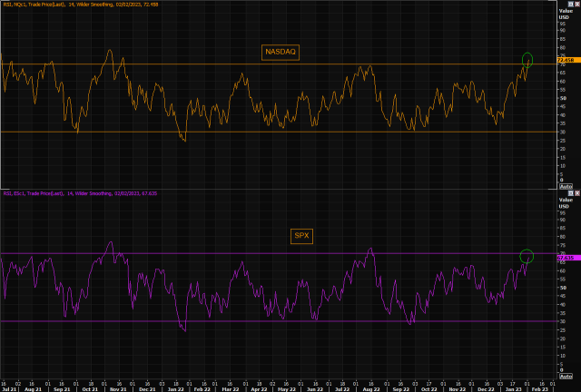Close the SPX RSI panel
The width and height of the screenshot is (581, 392).
pyautogui.click(x=577, y=193)
